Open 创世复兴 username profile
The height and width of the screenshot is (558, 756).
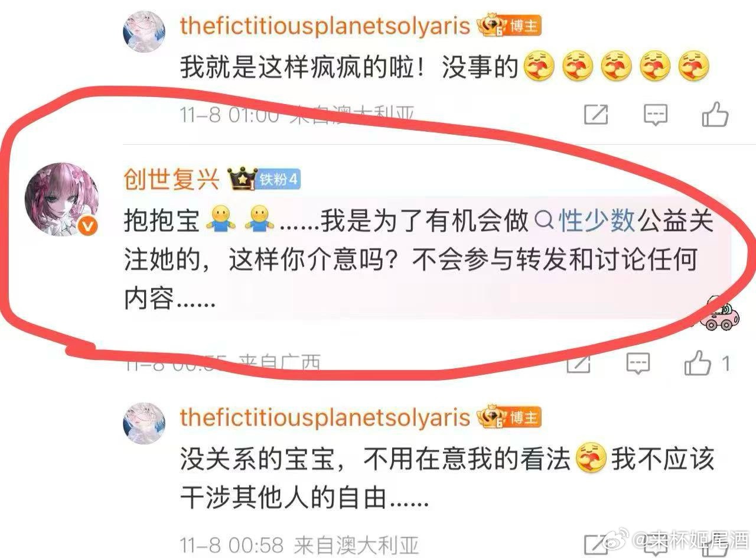click(172, 179)
